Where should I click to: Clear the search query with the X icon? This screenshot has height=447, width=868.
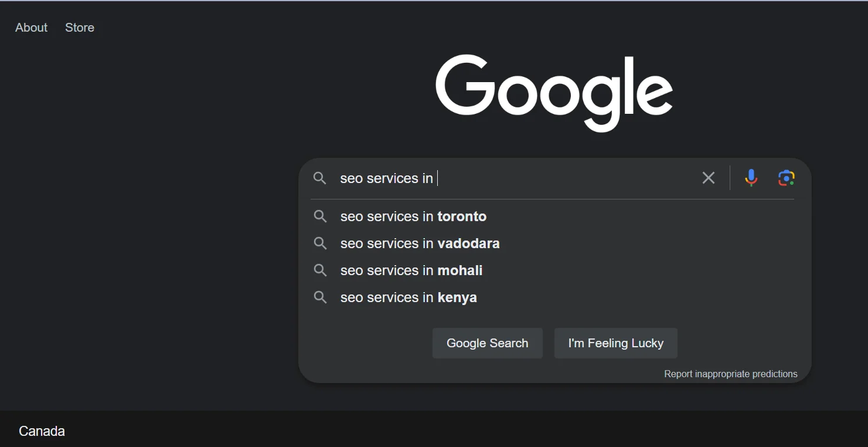pos(708,178)
